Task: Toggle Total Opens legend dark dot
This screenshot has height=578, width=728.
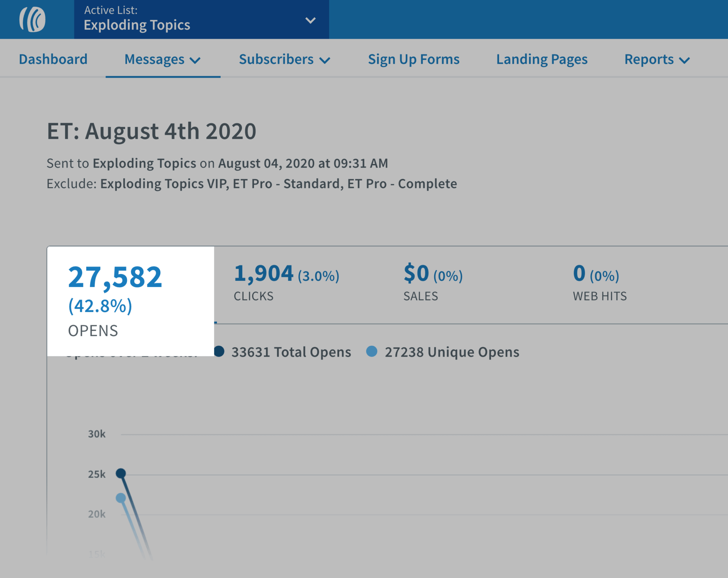Action: pos(219,351)
